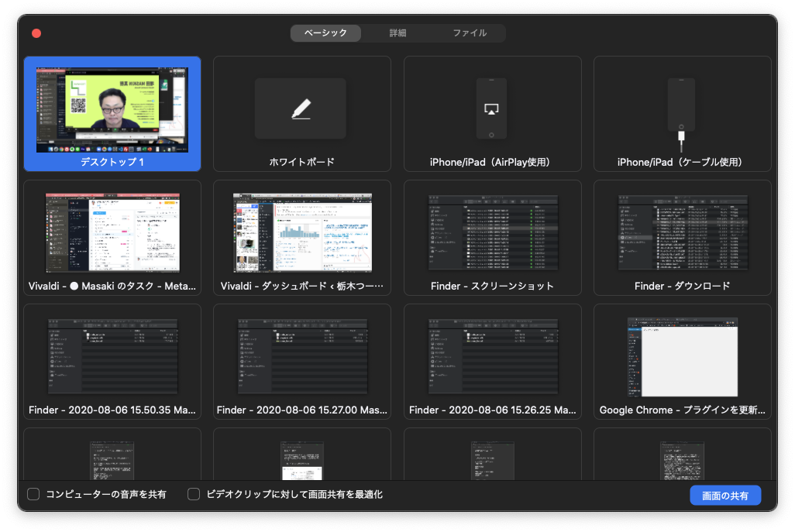This screenshot has height=532, width=795.
Task: Click the ホワイトボード label text
Action: point(302,163)
